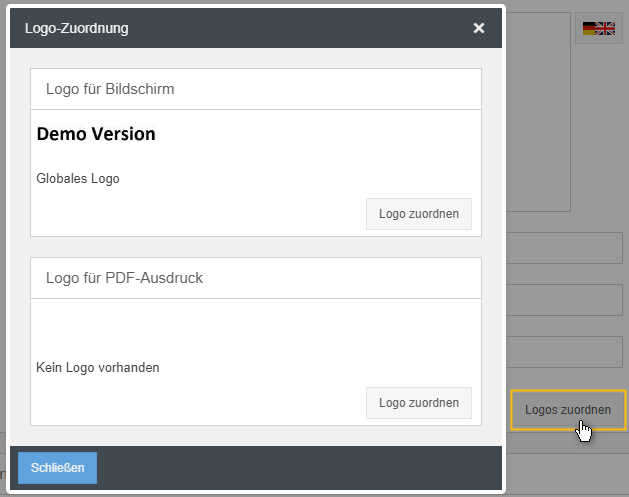Click the Kein Logo vorhanden text
629x497 pixels.
coord(98,367)
